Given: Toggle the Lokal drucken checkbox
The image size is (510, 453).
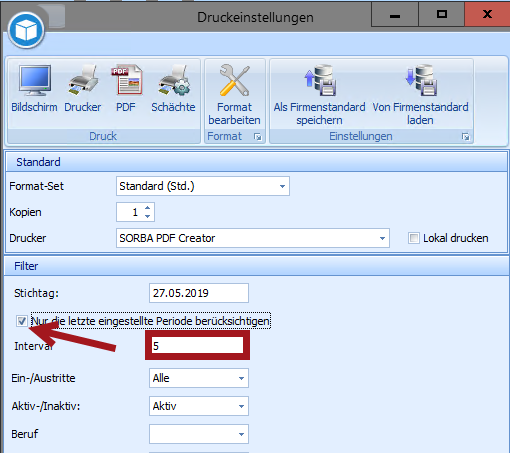Looking at the screenshot, I should (414, 238).
